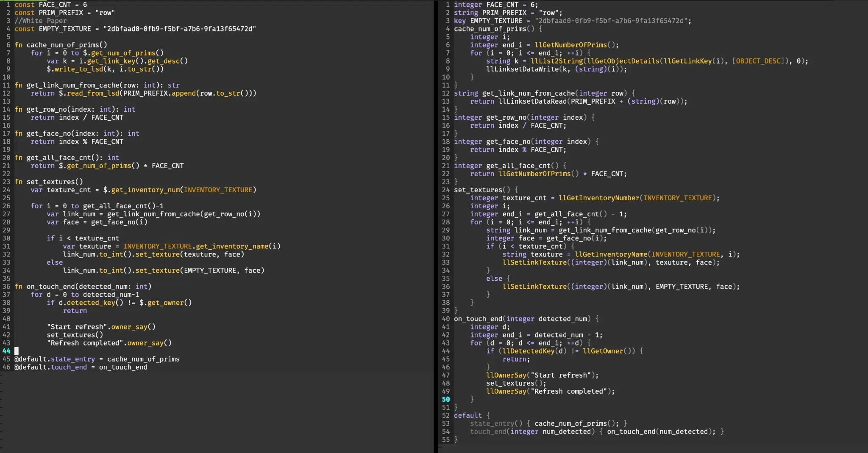Click 'touch_end' event in the right pane
This screenshot has width=868, height=453.
click(x=488, y=431)
